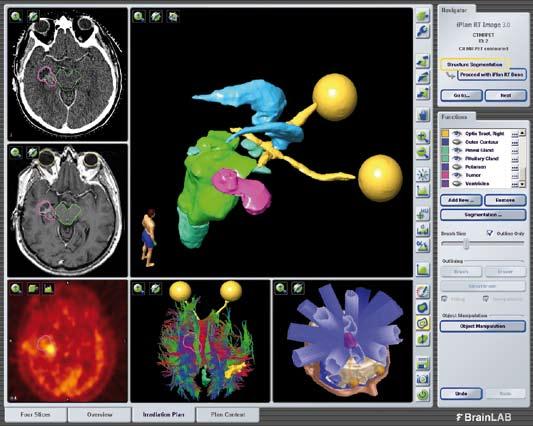The image size is (533, 426).
Task: Click the Brush Size slider handle
Action: (466, 243)
